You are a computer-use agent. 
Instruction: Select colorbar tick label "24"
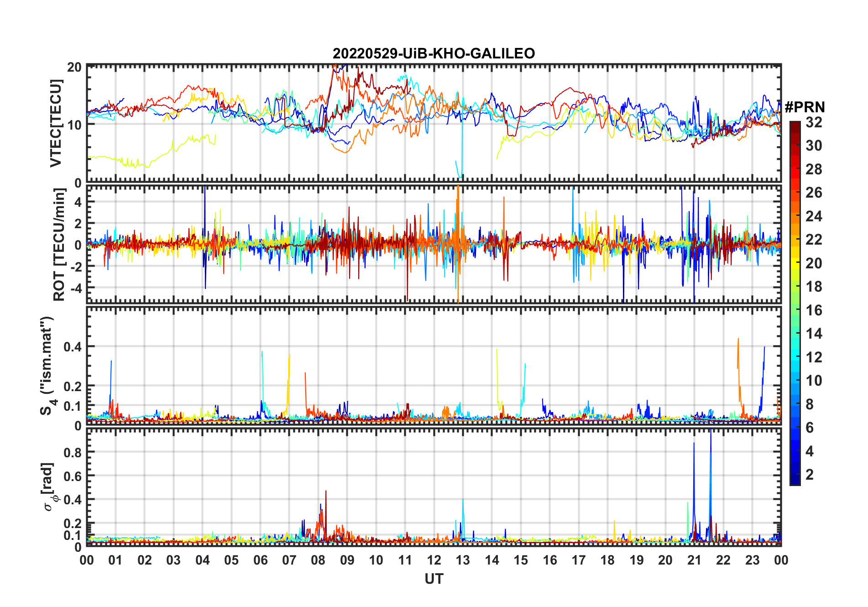point(814,216)
